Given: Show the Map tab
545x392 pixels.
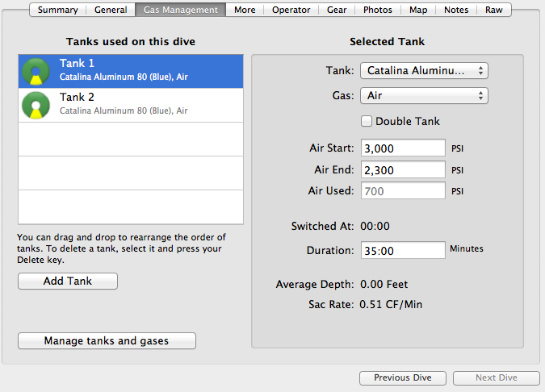Looking at the screenshot, I should tap(418, 10).
